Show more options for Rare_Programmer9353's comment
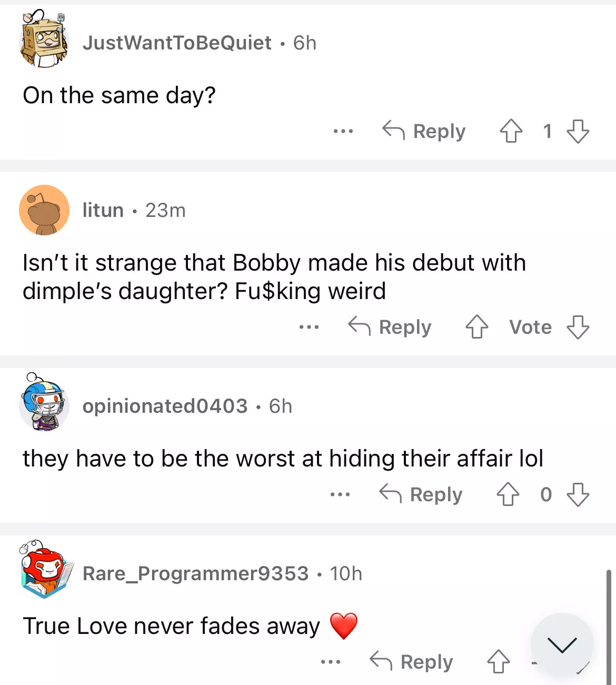This screenshot has width=616, height=685. point(330,662)
